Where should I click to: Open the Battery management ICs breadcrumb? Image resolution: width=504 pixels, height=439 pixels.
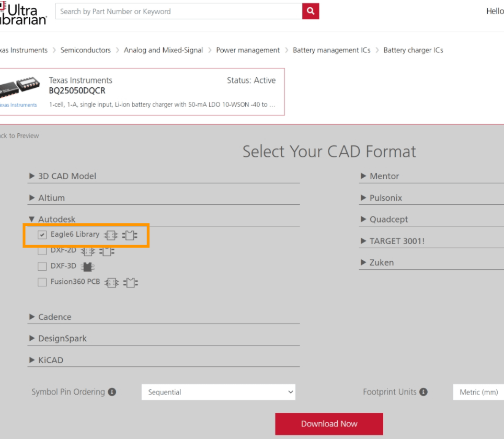pos(331,50)
